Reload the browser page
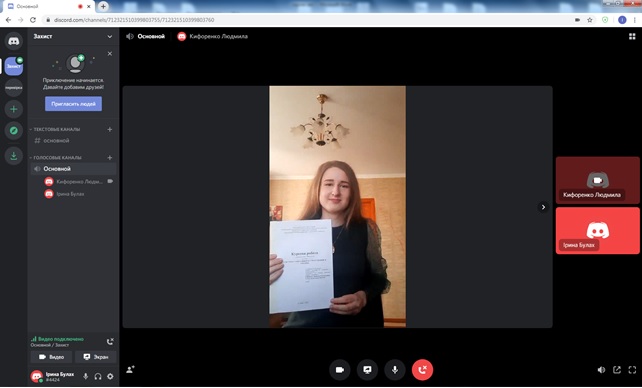 [33, 20]
